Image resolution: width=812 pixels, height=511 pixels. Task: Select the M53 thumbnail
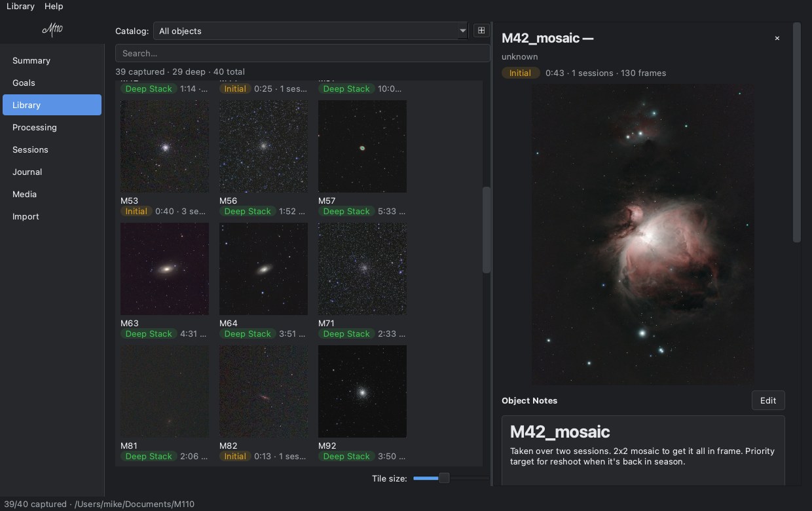(164, 146)
